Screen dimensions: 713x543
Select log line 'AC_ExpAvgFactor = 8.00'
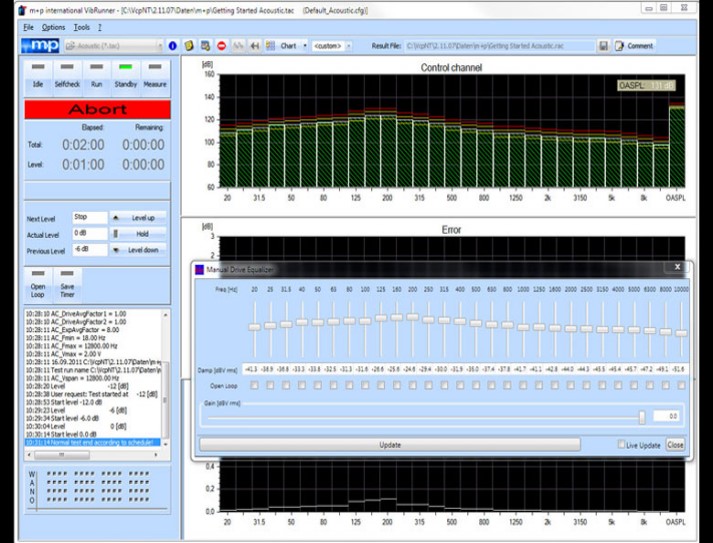pyautogui.click(x=72, y=330)
